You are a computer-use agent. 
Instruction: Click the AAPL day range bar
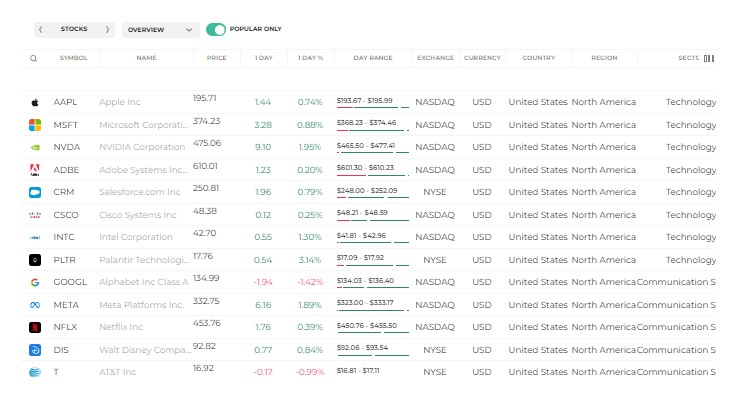pos(373,107)
